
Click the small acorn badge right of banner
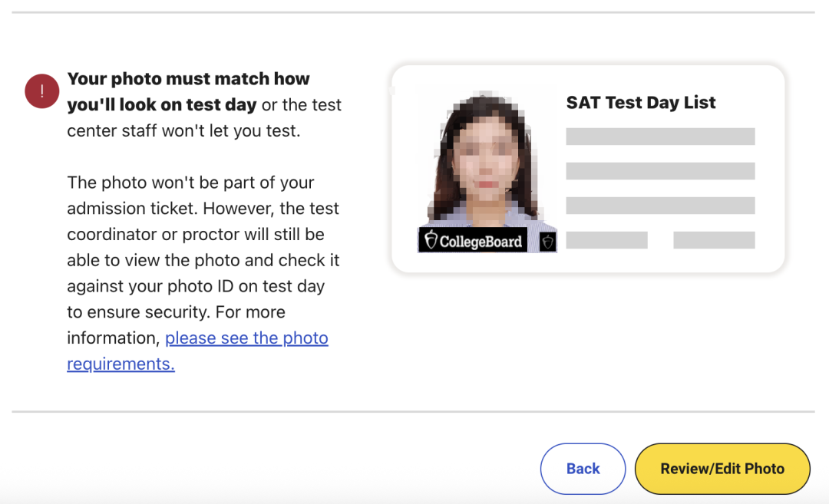tap(547, 242)
